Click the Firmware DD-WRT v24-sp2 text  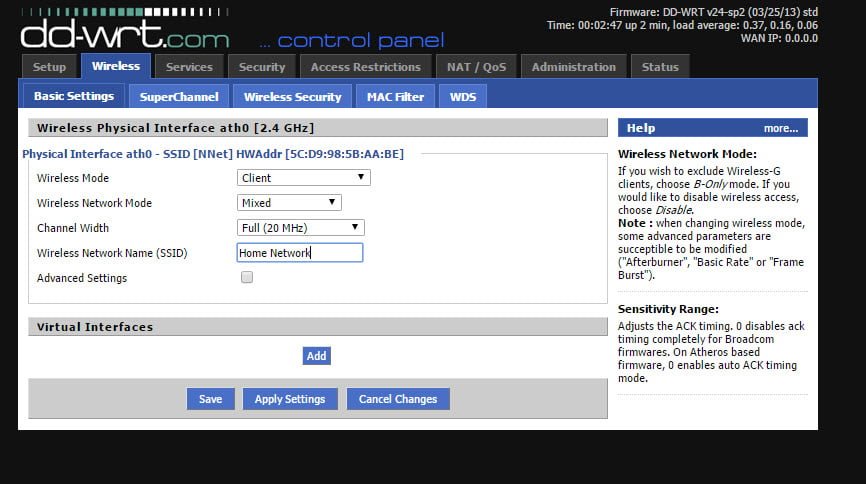point(714,12)
